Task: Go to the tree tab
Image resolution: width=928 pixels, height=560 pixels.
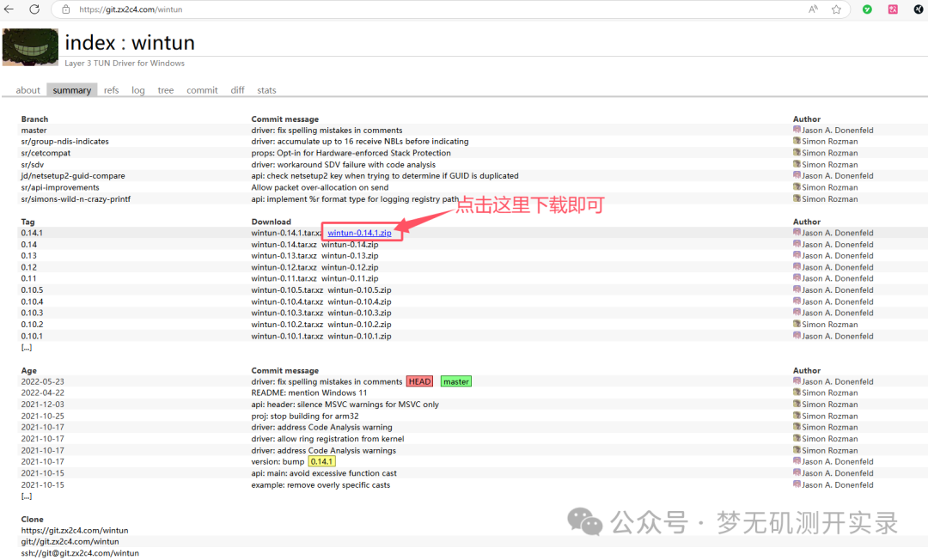Action: [x=166, y=90]
